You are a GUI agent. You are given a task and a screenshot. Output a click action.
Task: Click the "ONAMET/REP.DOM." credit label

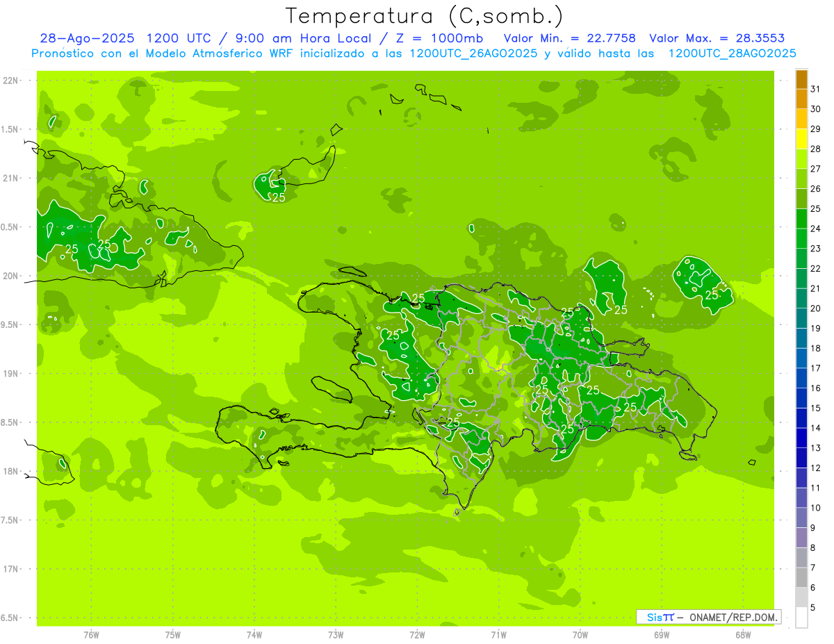(733, 617)
